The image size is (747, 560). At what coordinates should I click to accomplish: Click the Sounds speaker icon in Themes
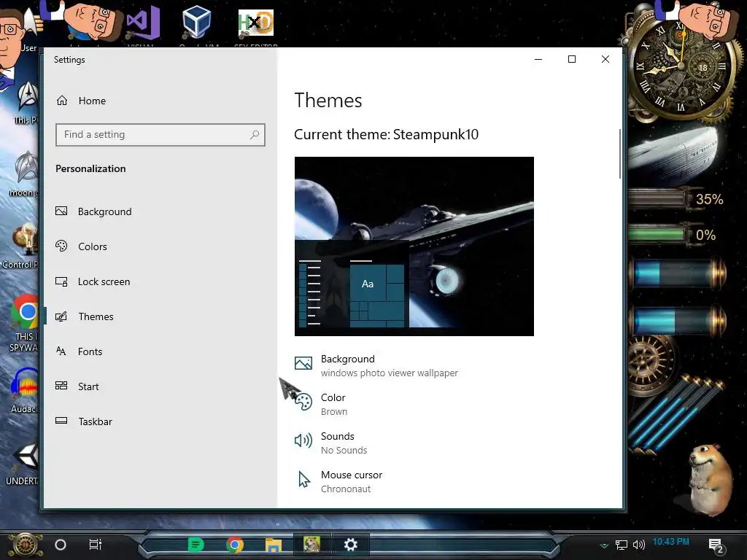click(x=303, y=440)
